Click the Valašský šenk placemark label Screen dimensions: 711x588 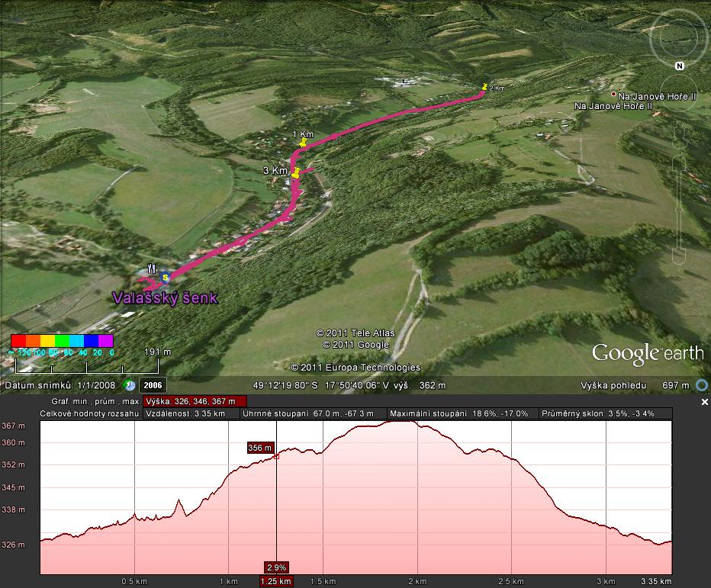coord(165,298)
